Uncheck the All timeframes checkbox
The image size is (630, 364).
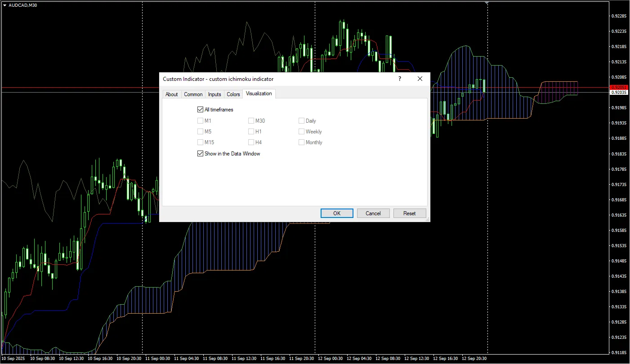(200, 109)
